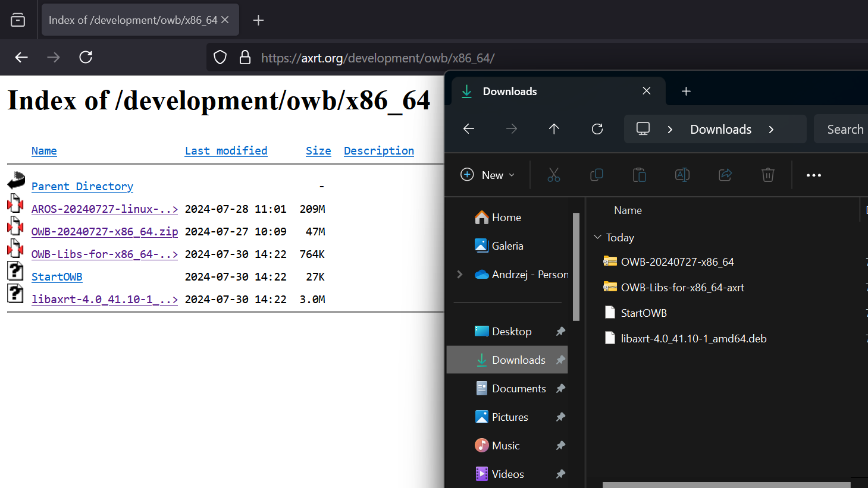Open Desktop in the navigation pane
868x488 pixels.
click(x=507, y=332)
